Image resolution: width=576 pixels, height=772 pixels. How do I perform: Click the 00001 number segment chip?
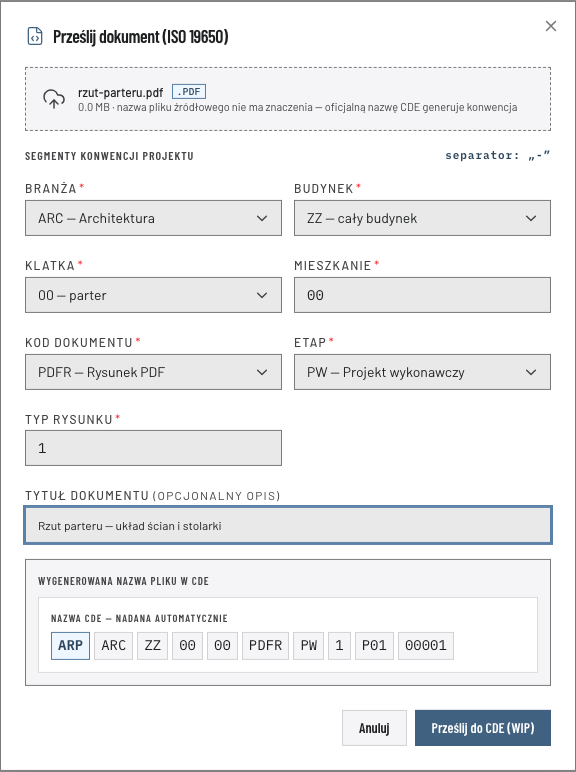click(x=426, y=645)
